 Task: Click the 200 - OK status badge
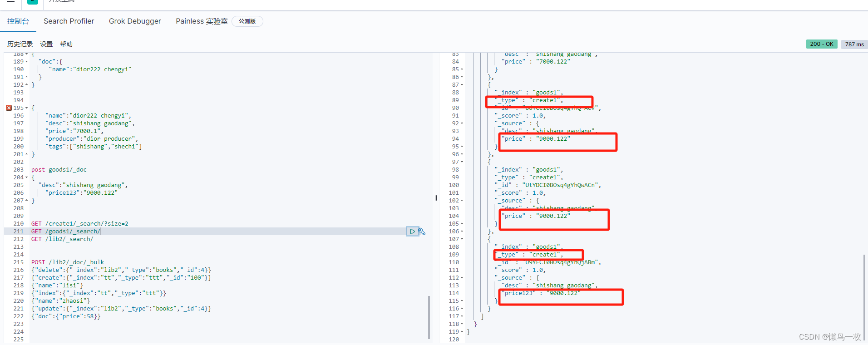click(x=822, y=44)
